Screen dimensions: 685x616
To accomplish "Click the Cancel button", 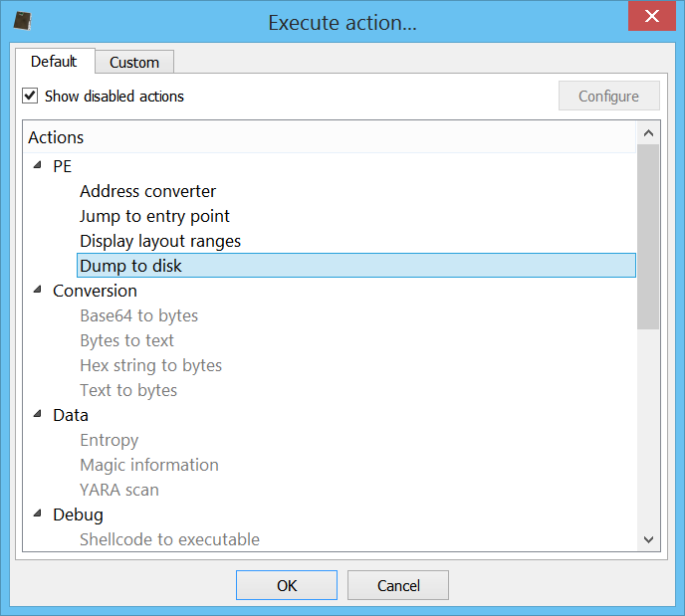I will pyautogui.click(x=398, y=585).
